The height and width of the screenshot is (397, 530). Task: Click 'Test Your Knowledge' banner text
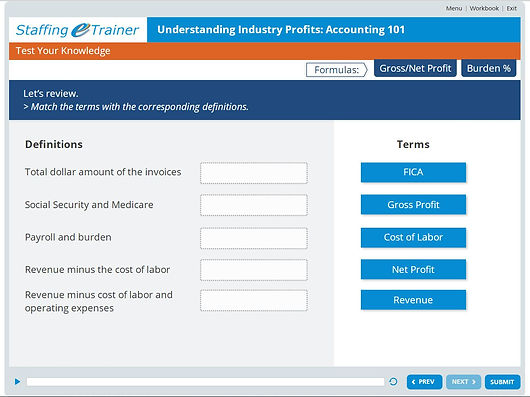point(63,51)
